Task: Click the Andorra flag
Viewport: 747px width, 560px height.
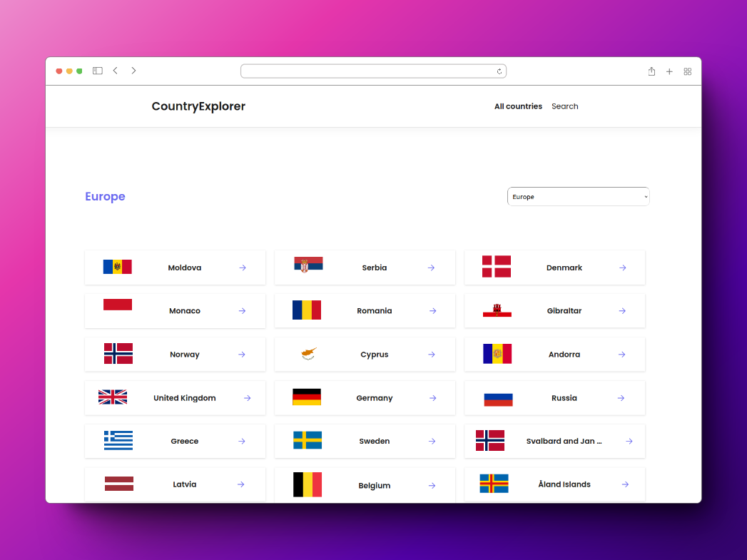Action: tap(497, 354)
